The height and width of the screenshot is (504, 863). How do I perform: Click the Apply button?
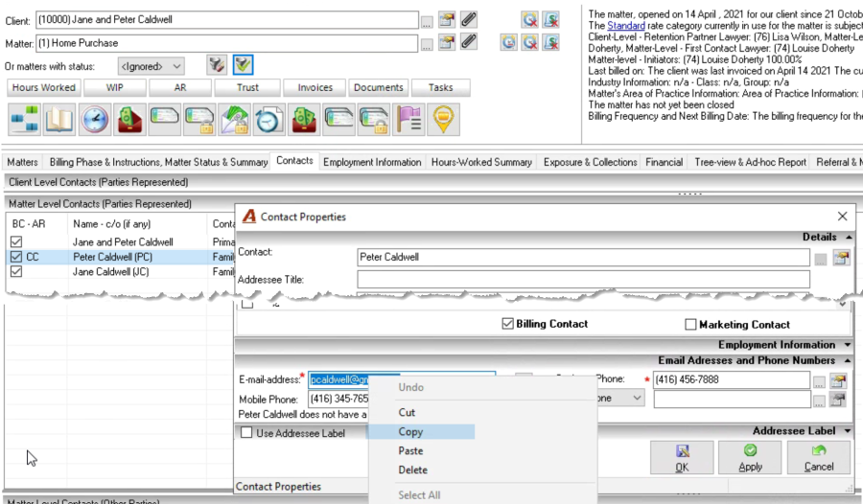pyautogui.click(x=750, y=457)
